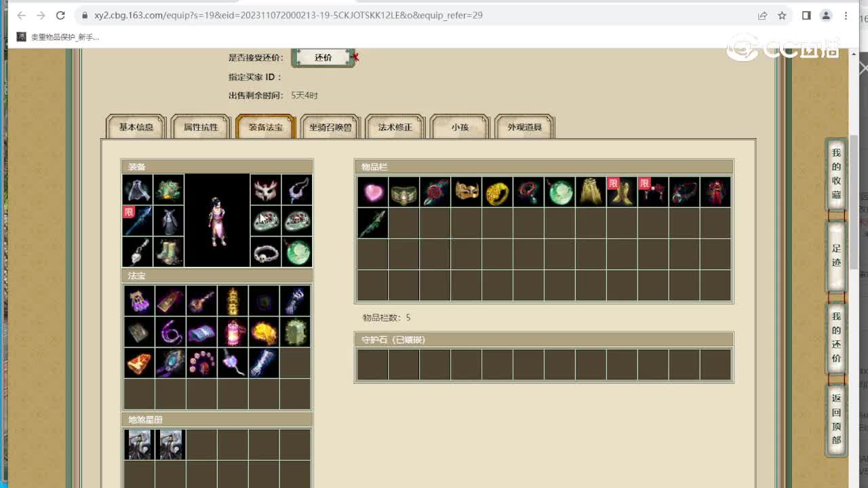
Task: Click the 还价 button
Action: tap(323, 58)
